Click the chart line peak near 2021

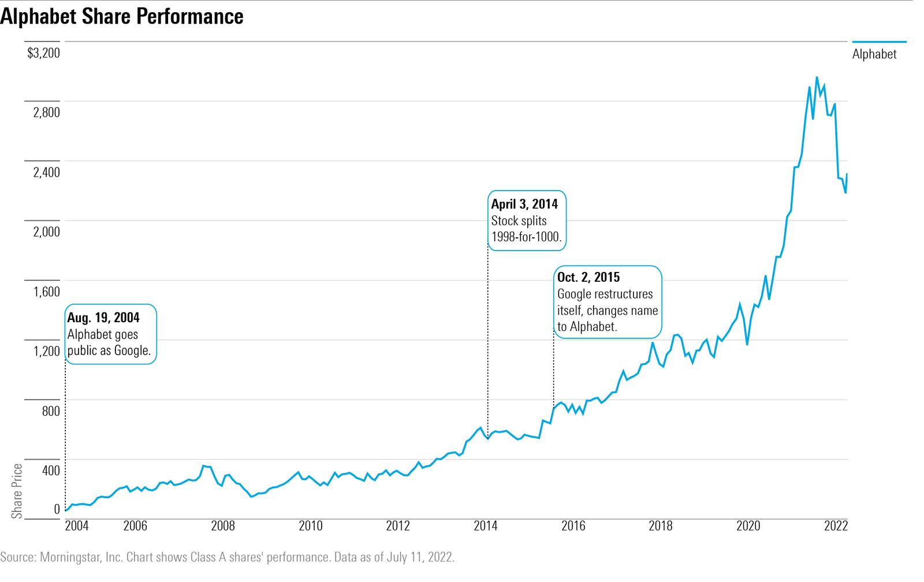816,78
